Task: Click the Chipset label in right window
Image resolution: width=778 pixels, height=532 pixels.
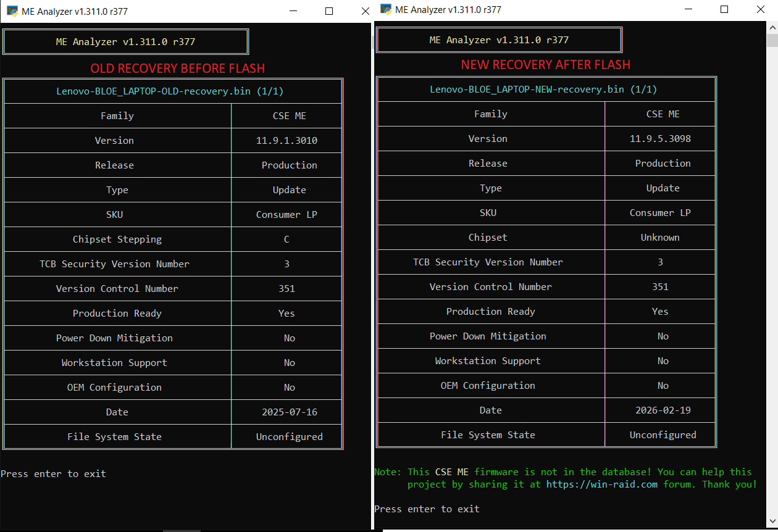Action: [x=488, y=238]
